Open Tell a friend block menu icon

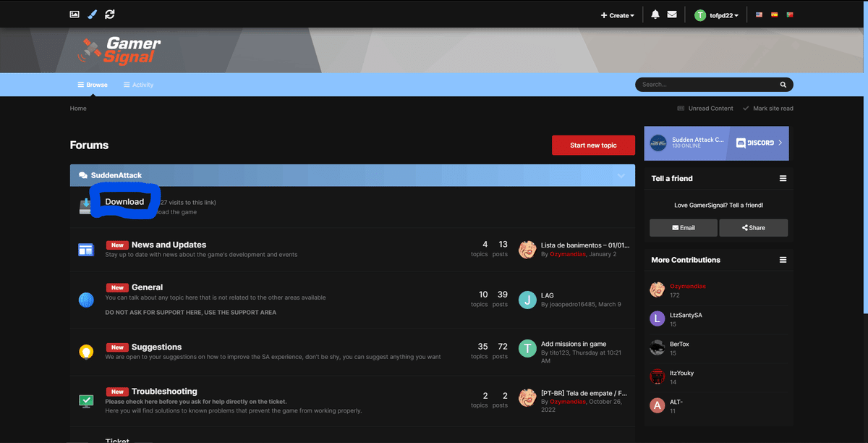[x=783, y=178]
